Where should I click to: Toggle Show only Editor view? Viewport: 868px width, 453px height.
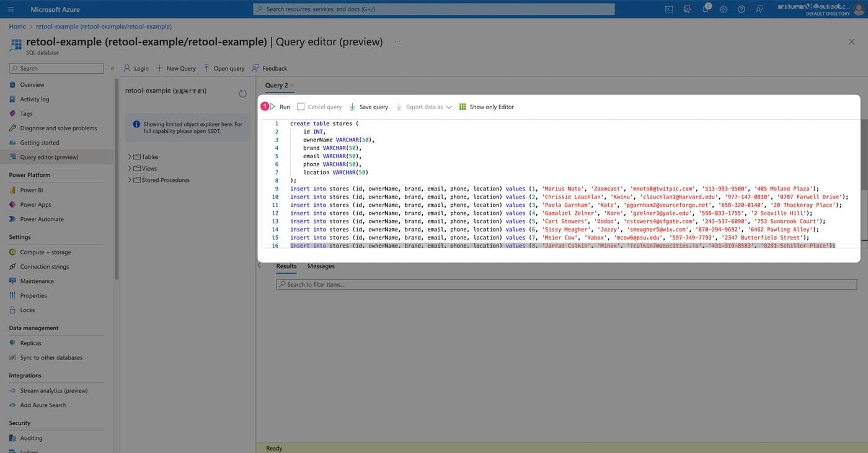[x=487, y=107]
